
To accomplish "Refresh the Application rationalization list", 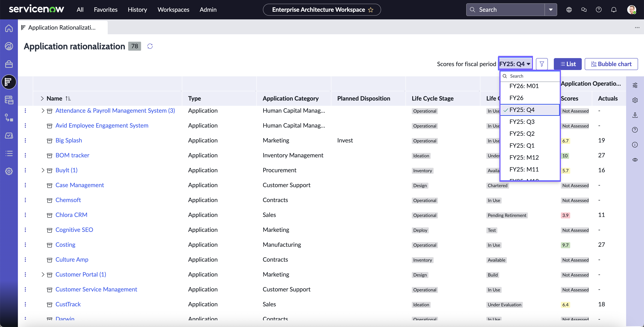I will 150,46.
